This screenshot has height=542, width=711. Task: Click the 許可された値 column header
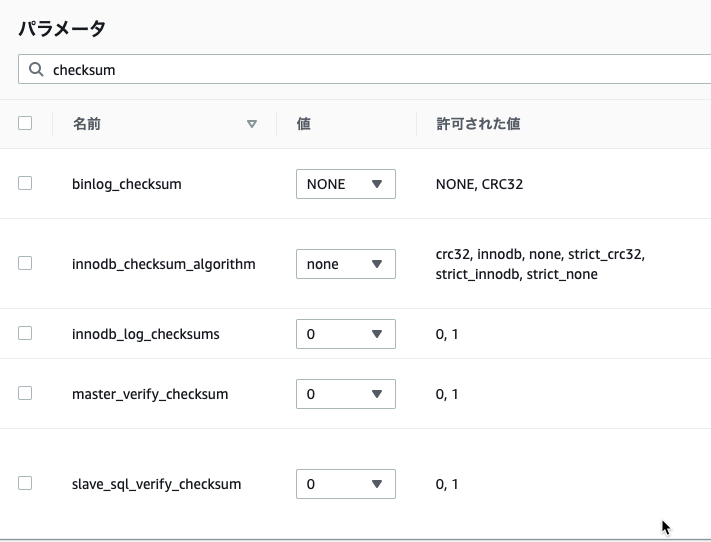(478, 124)
